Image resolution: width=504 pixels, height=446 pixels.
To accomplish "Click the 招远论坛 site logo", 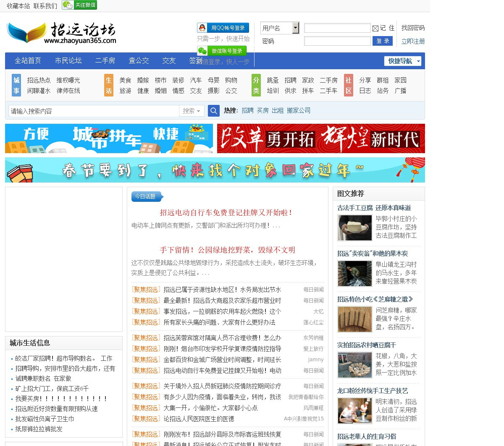I will [x=61, y=33].
